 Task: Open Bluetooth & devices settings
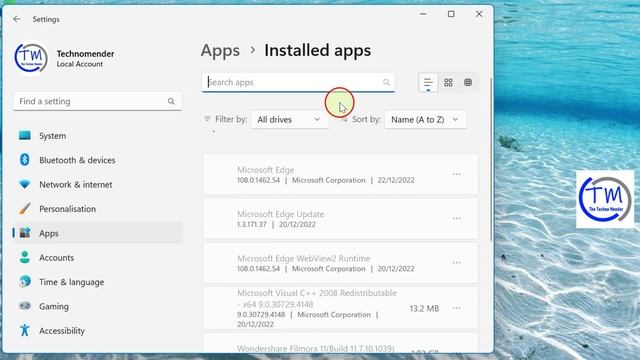pyautogui.click(x=98, y=160)
